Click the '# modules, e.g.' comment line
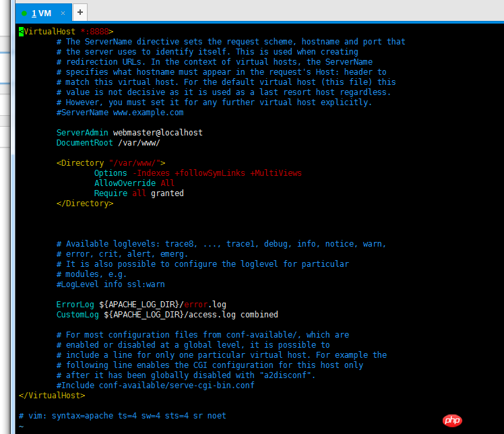 tap(92, 274)
